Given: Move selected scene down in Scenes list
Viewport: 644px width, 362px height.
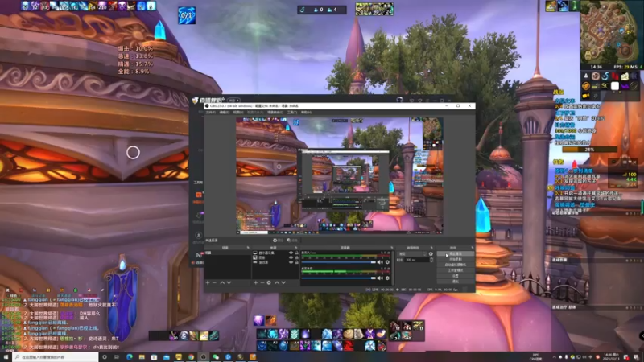Looking at the screenshot, I should point(229,283).
